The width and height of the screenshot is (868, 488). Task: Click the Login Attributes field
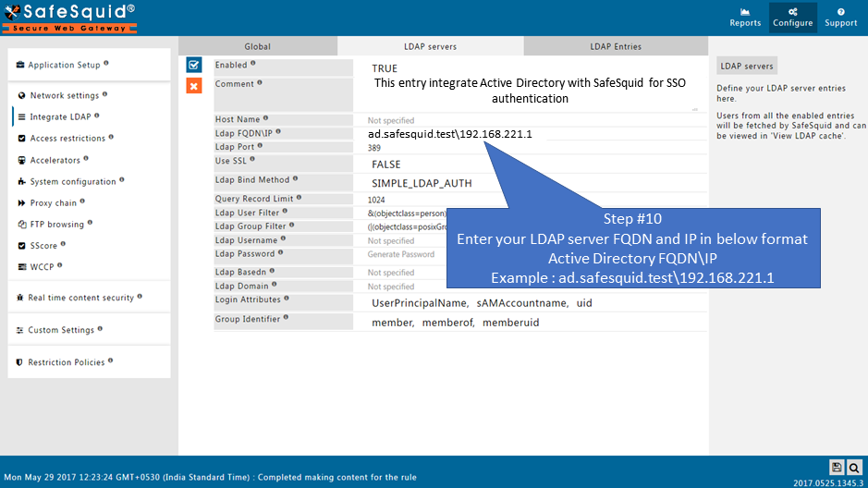tap(531, 302)
